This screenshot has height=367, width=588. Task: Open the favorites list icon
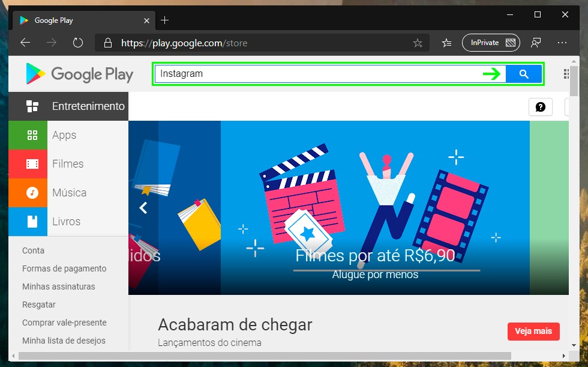click(446, 43)
